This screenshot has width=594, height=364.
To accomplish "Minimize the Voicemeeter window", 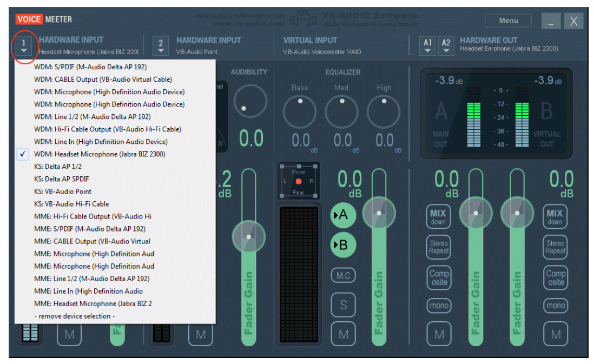I will (551, 21).
